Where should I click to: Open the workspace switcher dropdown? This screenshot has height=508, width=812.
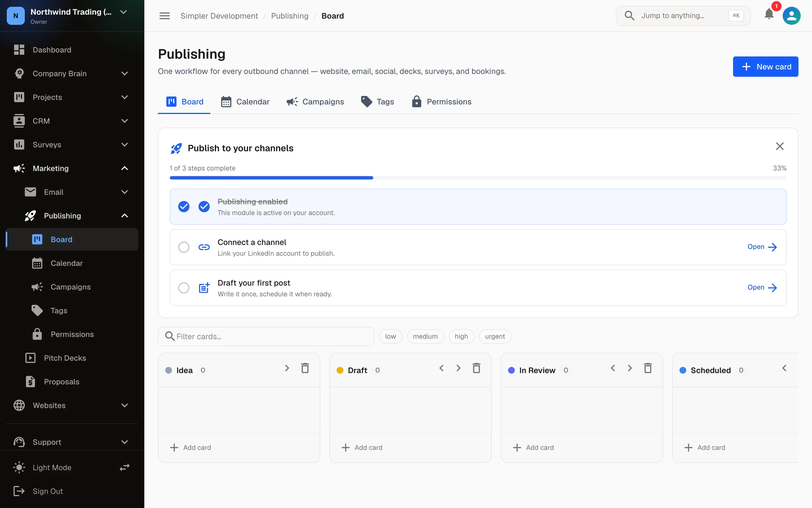(x=123, y=12)
